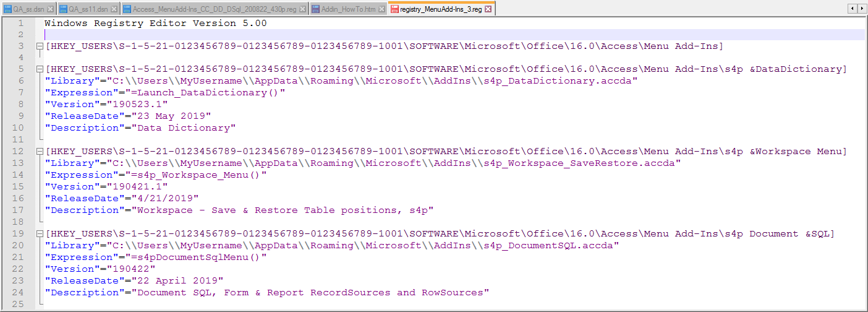Close the Access_MenuAdd-Ins_CC_DD_DSql tab
Screen dimensions: 868x312
pyautogui.click(x=302, y=9)
